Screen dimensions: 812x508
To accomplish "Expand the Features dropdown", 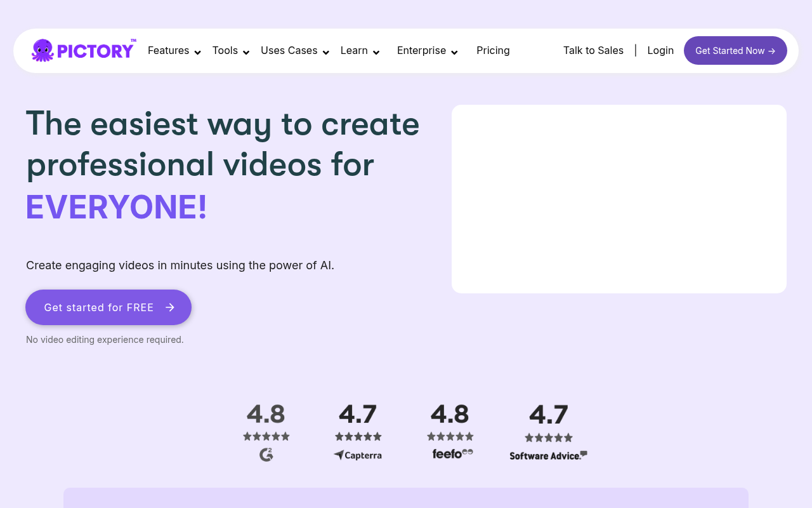I will 197,52.
